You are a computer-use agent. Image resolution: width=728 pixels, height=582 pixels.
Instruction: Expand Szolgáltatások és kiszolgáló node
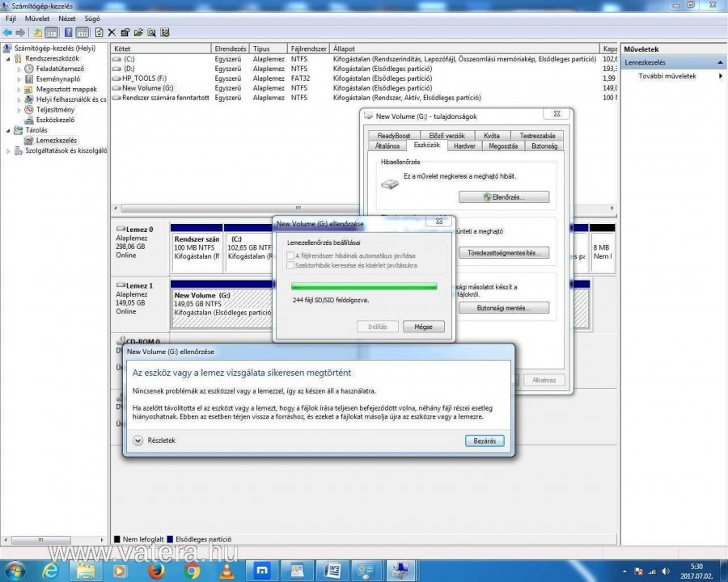(x=8, y=151)
